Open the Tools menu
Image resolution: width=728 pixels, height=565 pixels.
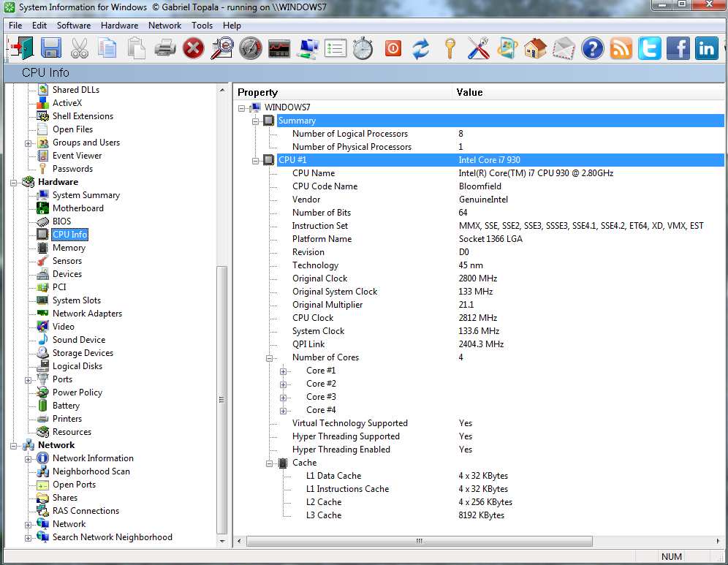coord(202,26)
